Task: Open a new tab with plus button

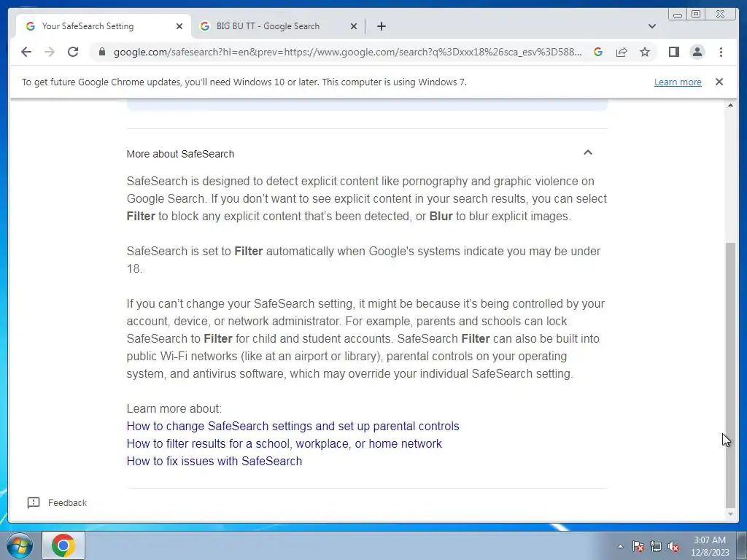Action: click(381, 26)
